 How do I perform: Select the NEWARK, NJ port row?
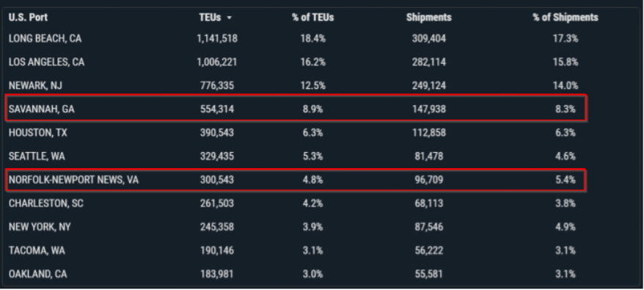click(x=296, y=86)
